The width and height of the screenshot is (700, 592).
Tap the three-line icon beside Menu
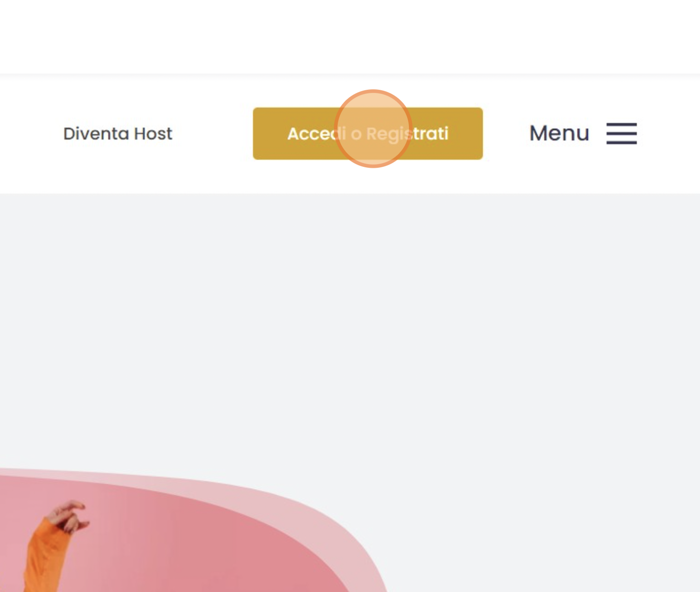click(622, 133)
